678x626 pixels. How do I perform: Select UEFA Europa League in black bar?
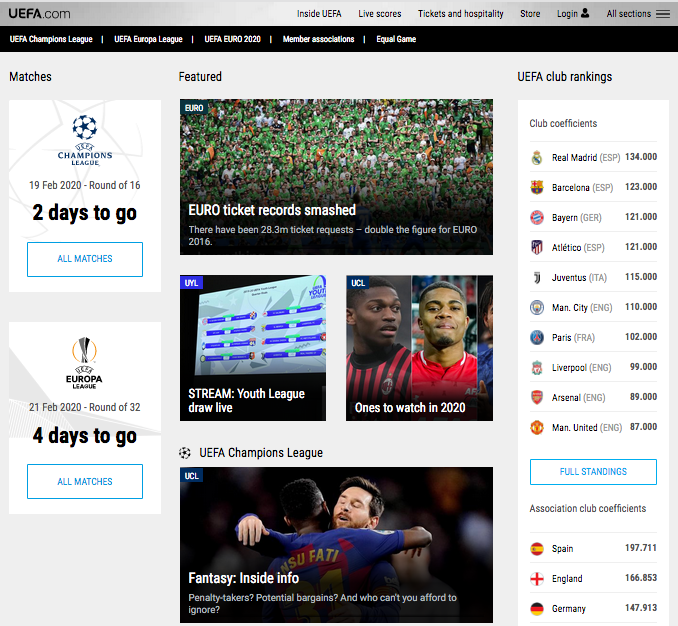pos(148,39)
